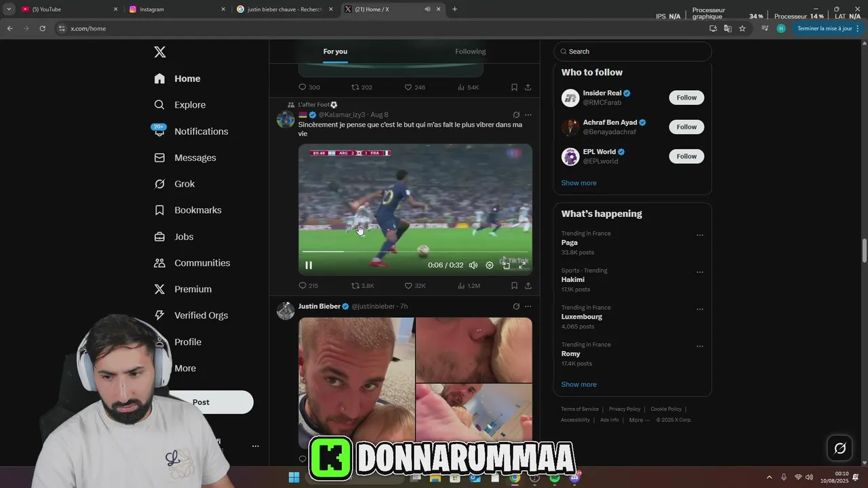This screenshot has width=868, height=488.
Task: Show more under What's happening
Action: tap(578, 384)
